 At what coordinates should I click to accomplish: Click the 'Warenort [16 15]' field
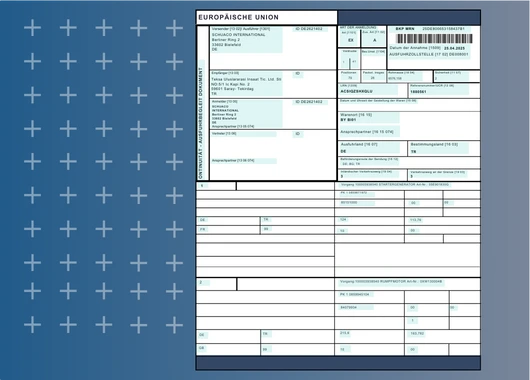pos(369,117)
